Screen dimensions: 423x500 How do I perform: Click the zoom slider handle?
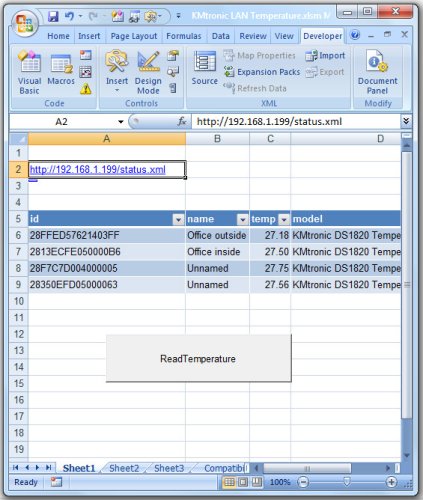347,482
